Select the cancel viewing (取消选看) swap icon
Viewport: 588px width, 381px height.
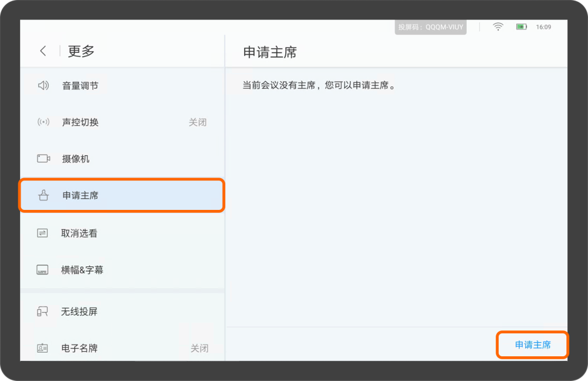pyautogui.click(x=42, y=233)
